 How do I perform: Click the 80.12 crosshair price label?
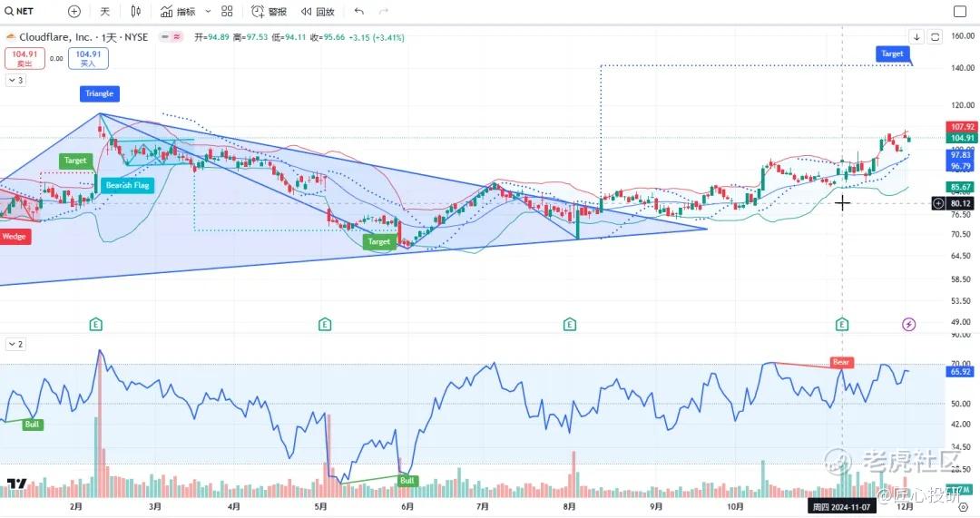[x=961, y=204]
